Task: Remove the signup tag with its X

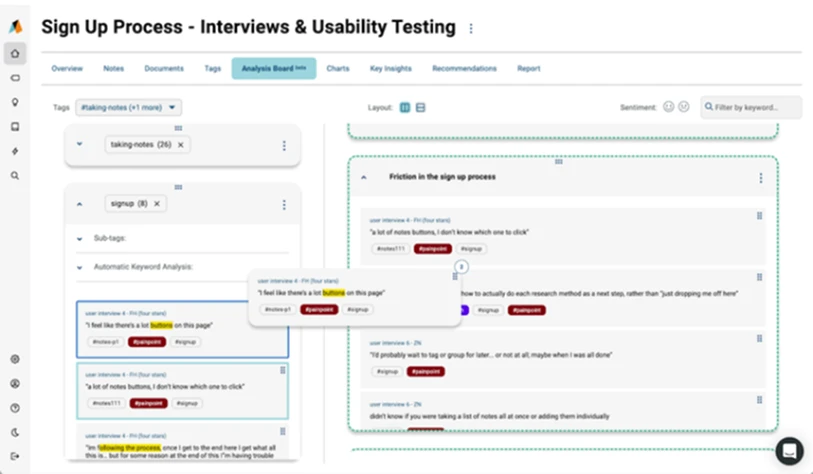Action: (x=157, y=204)
